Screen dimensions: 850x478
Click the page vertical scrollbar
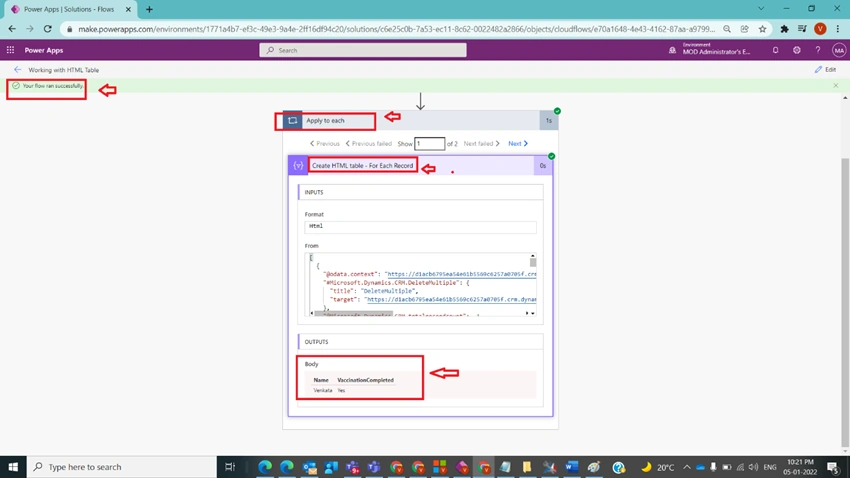(845, 303)
